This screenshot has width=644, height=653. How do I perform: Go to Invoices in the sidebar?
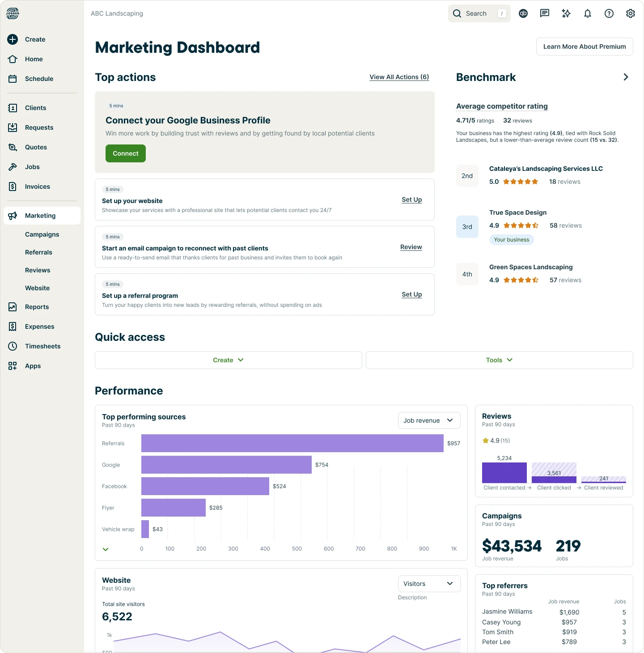[x=37, y=187]
